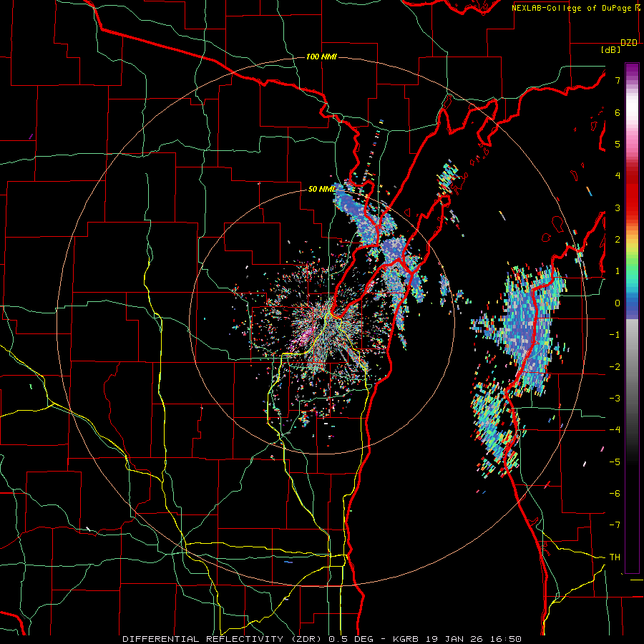Screen dimensions: 644x644
Task: Click the "-6" value on the color scale
Action: 615,494
